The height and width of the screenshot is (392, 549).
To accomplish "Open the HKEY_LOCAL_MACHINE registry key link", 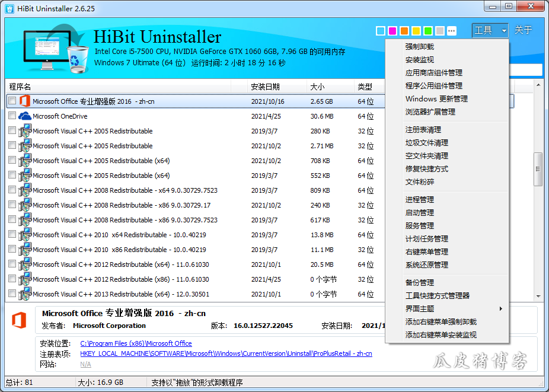I will click(x=226, y=353).
